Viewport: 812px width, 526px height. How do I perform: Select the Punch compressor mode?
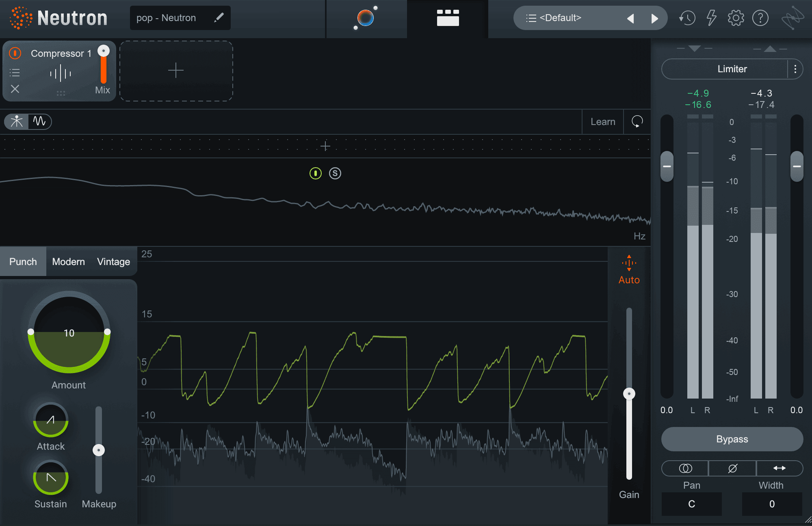click(x=23, y=262)
